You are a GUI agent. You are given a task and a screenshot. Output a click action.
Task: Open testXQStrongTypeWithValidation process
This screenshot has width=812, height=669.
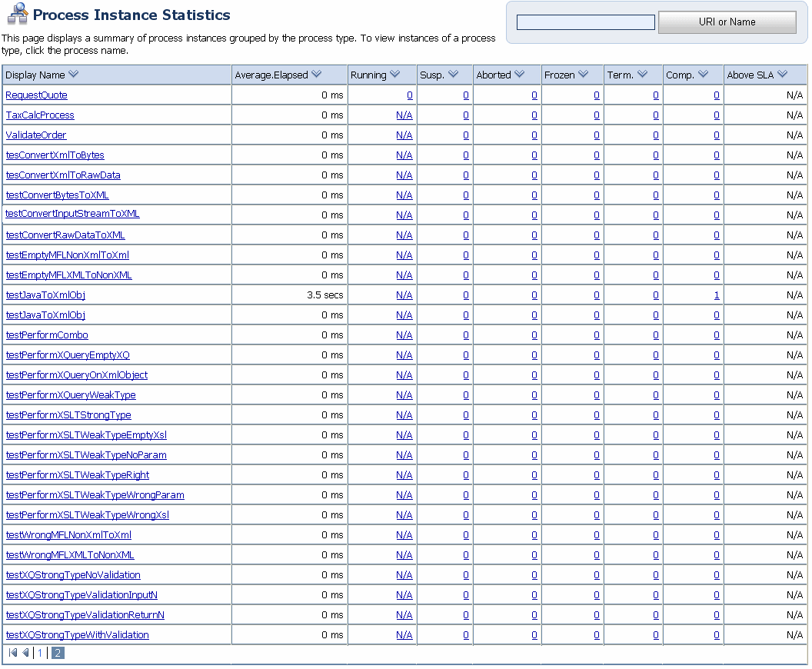point(77,635)
